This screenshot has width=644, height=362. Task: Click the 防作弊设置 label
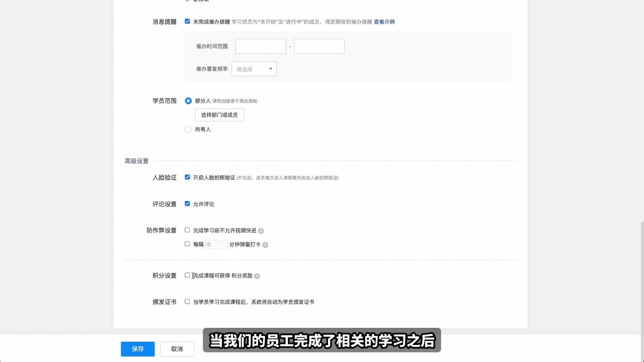162,230
